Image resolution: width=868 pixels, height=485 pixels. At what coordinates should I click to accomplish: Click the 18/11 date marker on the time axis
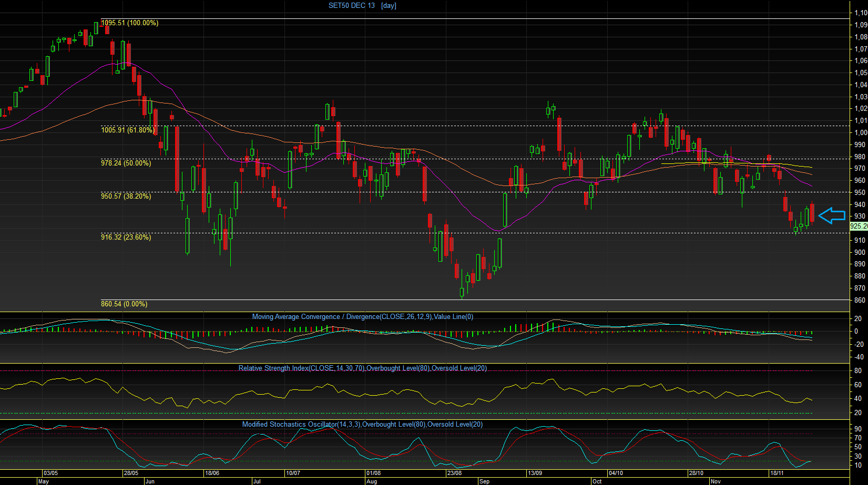coord(777,473)
